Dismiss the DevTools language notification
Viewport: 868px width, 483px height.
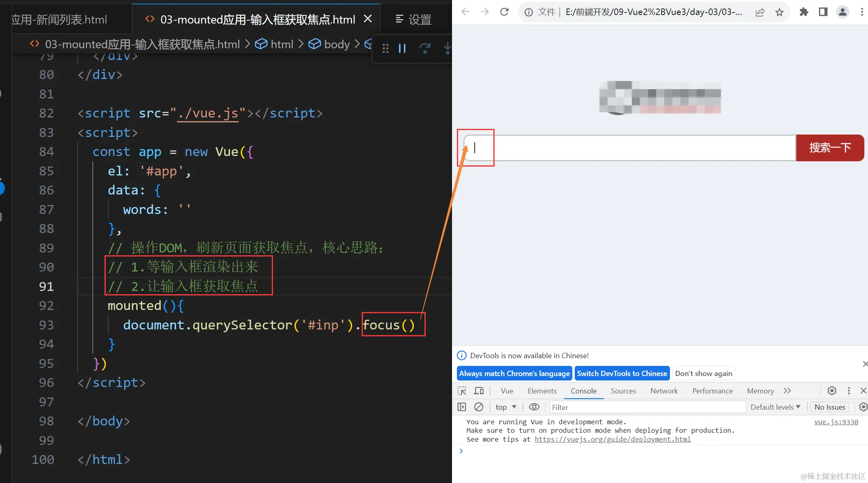[865, 364]
